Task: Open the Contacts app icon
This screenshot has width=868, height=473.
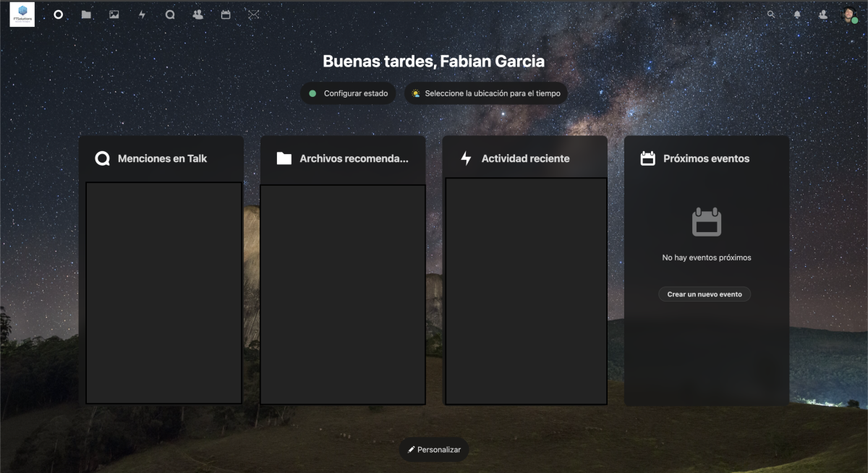Action: pos(197,14)
